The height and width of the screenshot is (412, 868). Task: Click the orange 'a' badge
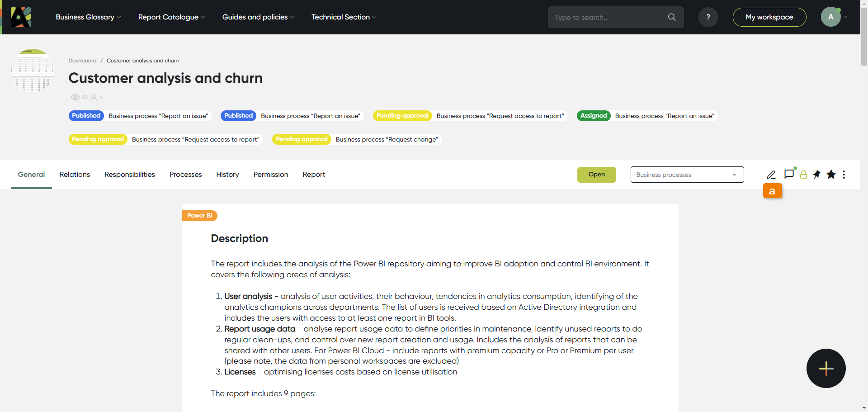pos(772,191)
